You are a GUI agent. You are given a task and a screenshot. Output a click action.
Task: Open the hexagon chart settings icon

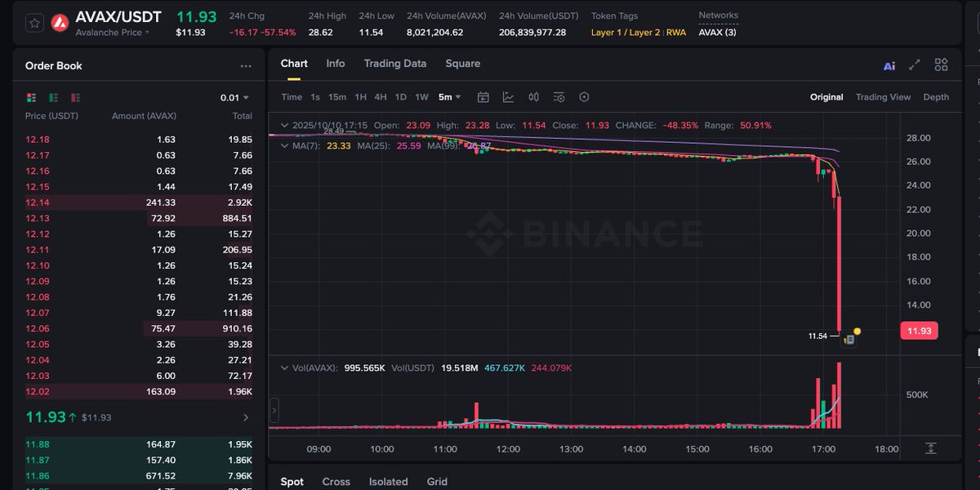pyautogui.click(x=584, y=97)
